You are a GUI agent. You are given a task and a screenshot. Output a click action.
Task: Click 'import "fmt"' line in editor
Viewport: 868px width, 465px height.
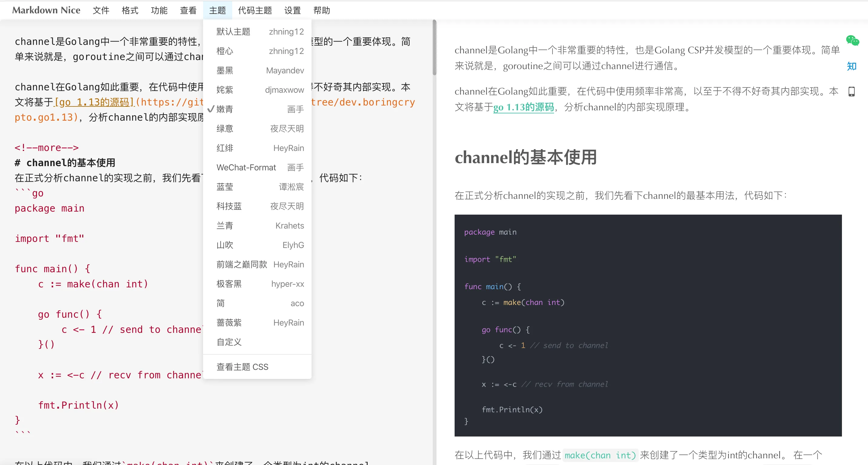(49, 239)
